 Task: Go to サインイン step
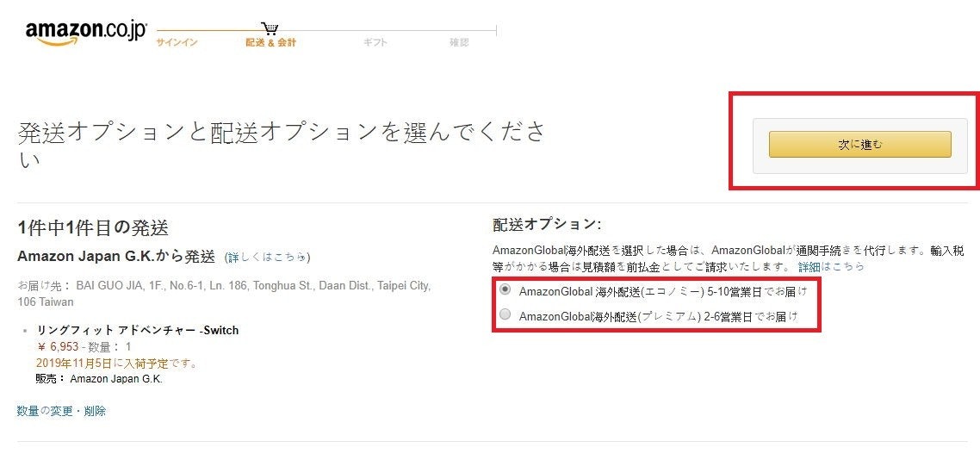177,42
